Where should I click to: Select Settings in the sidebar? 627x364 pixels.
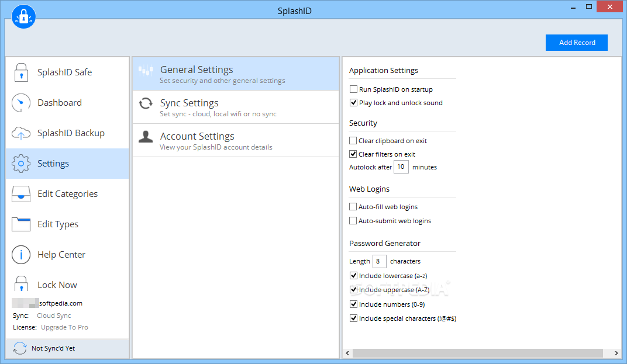pyautogui.click(x=67, y=164)
